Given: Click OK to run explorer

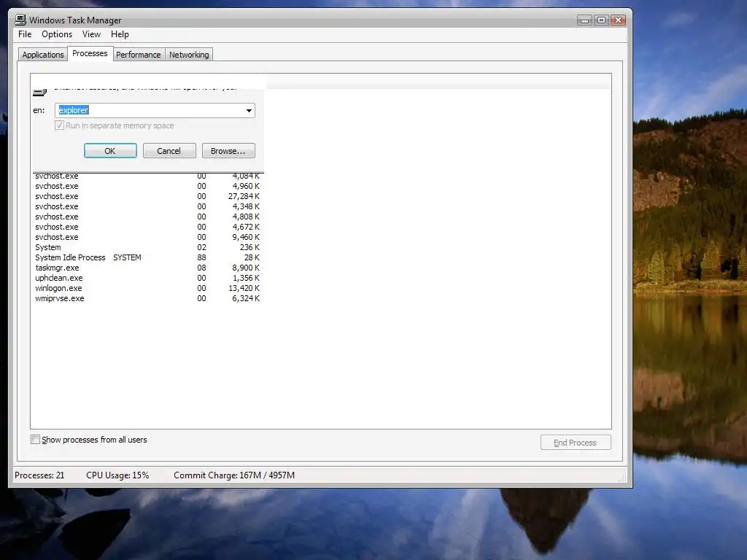Looking at the screenshot, I should pos(110,151).
